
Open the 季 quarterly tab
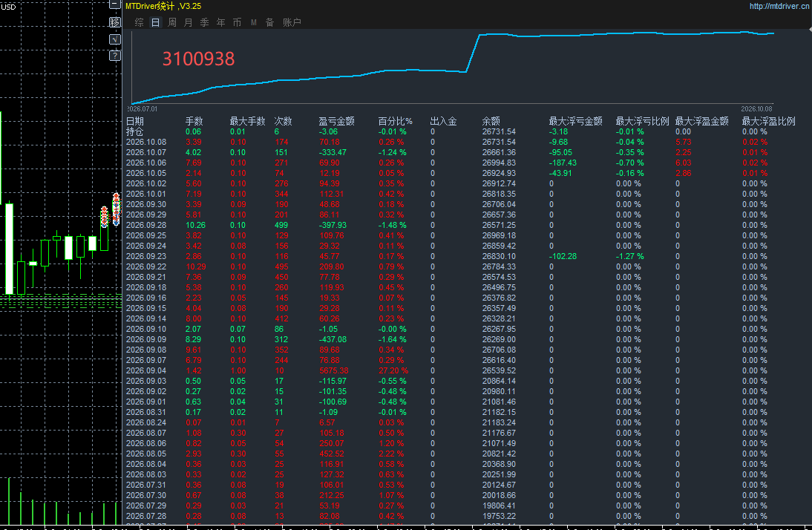click(x=205, y=22)
